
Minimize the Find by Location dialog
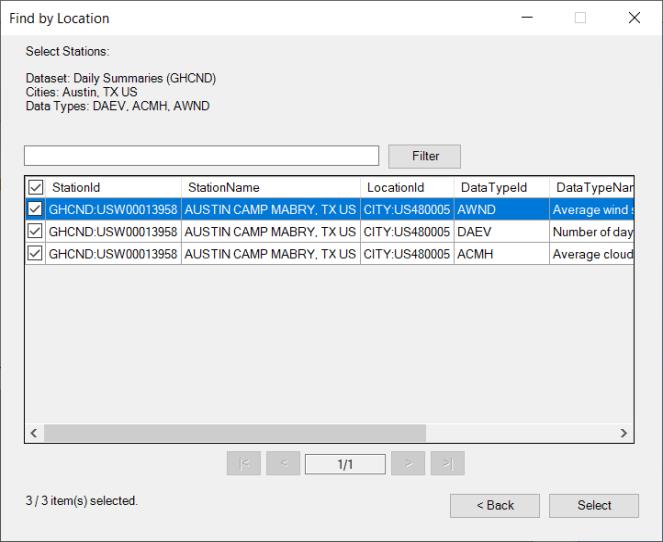coord(527,18)
